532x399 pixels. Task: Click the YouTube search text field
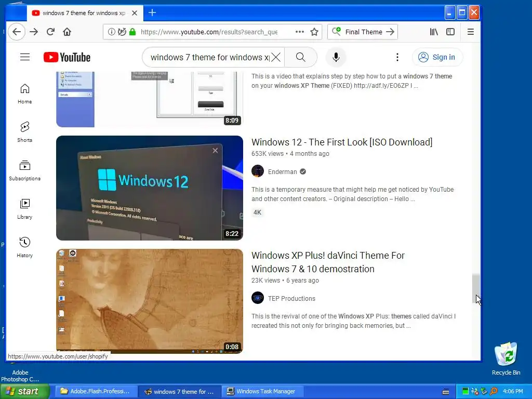coord(209,57)
